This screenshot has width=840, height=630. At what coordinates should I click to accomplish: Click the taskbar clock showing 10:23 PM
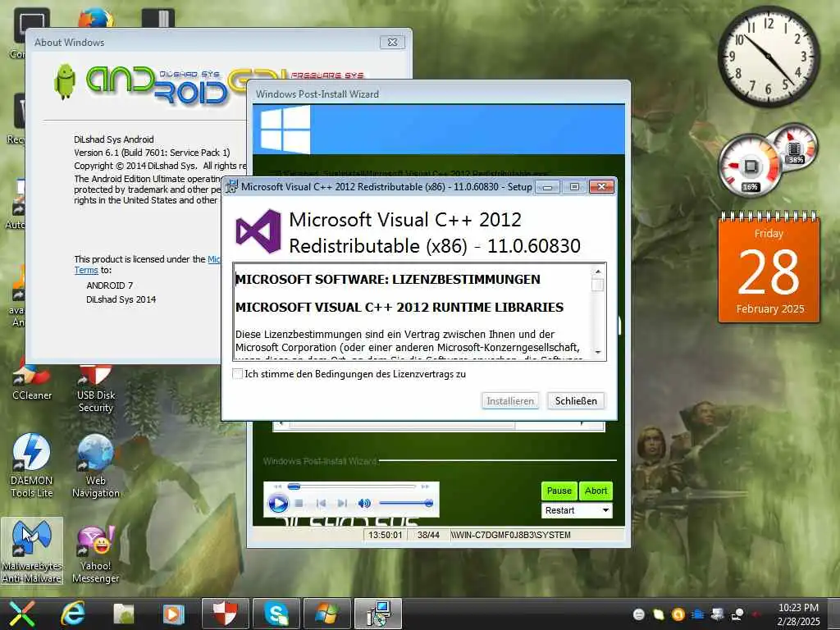[799, 614]
